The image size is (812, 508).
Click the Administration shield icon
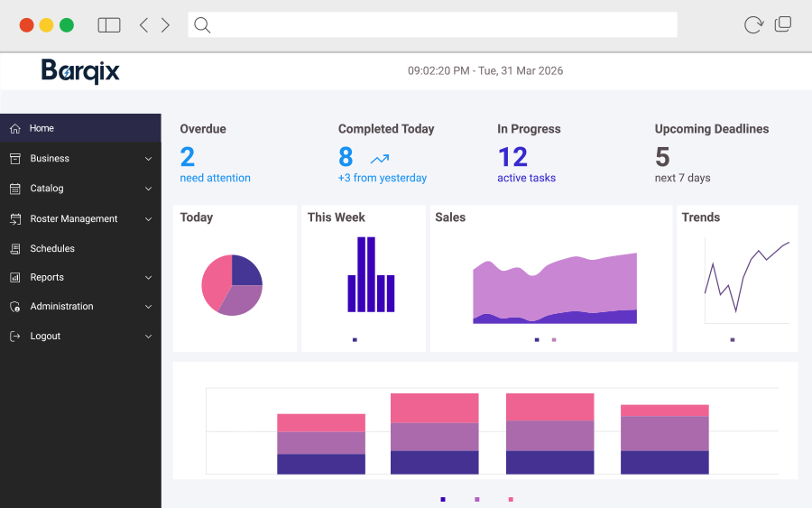tap(14, 307)
